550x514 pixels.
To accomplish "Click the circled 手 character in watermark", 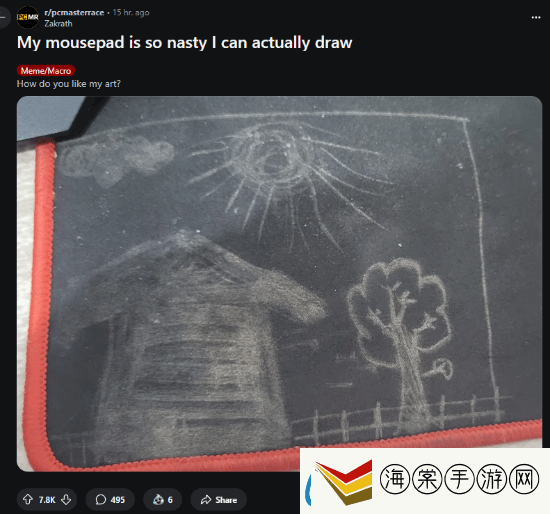I will coord(459,479).
